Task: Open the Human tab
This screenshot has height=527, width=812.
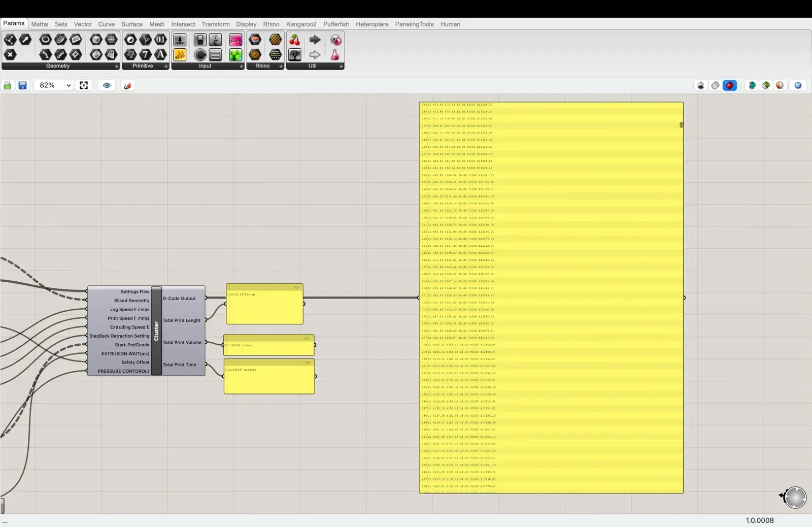Action: (x=450, y=24)
